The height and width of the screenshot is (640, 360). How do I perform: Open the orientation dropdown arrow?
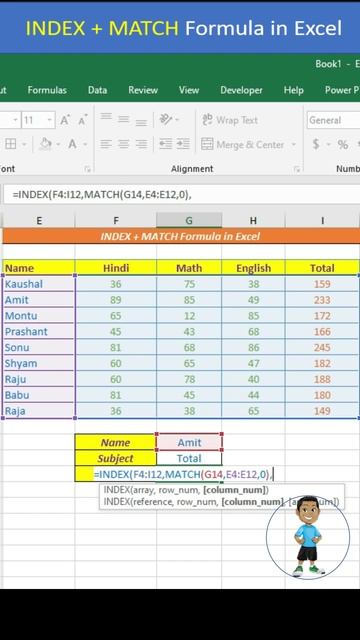[x=177, y=120]
